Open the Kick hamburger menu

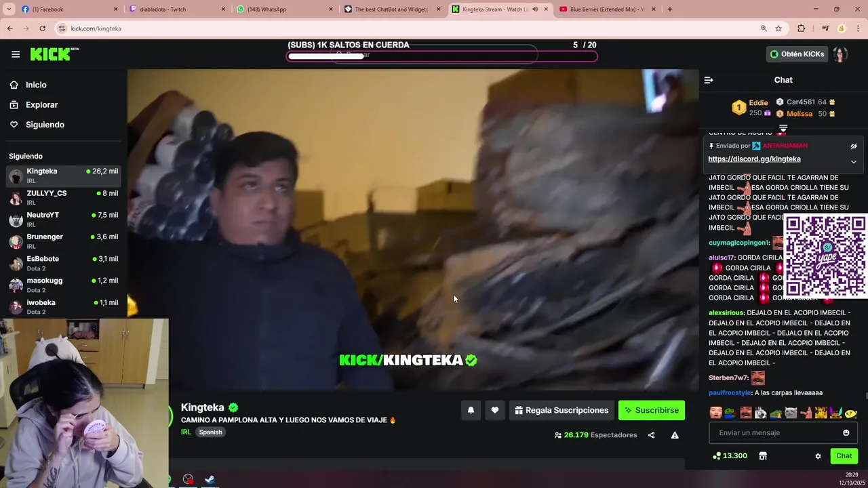coord(16,54)
